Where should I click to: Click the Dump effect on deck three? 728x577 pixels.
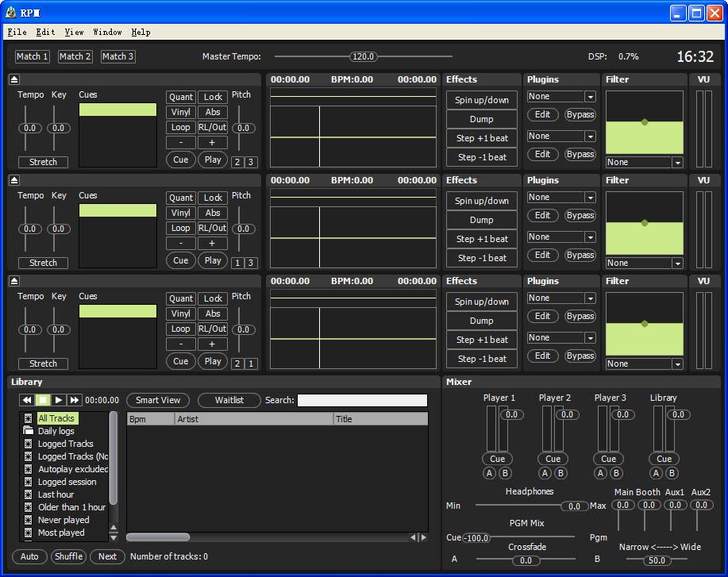pos(481,321)
